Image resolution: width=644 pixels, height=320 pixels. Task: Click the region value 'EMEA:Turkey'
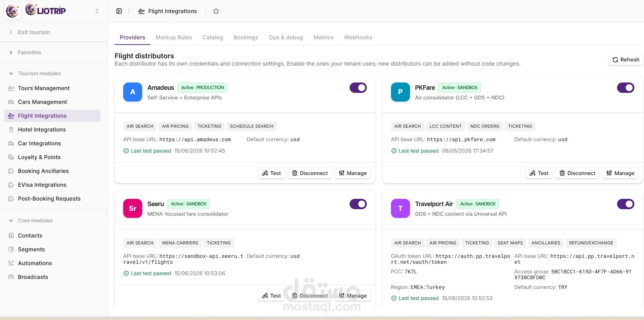click(x=428, y=287)
